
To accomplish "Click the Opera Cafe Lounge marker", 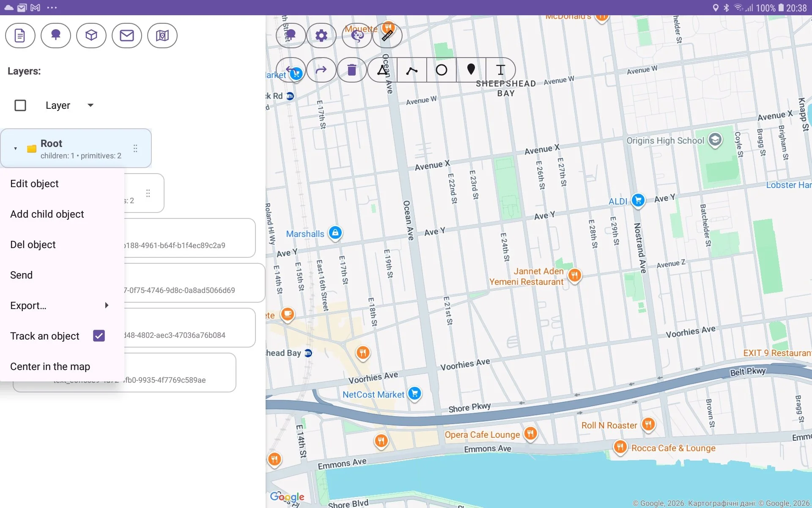I will click(530, 433).
